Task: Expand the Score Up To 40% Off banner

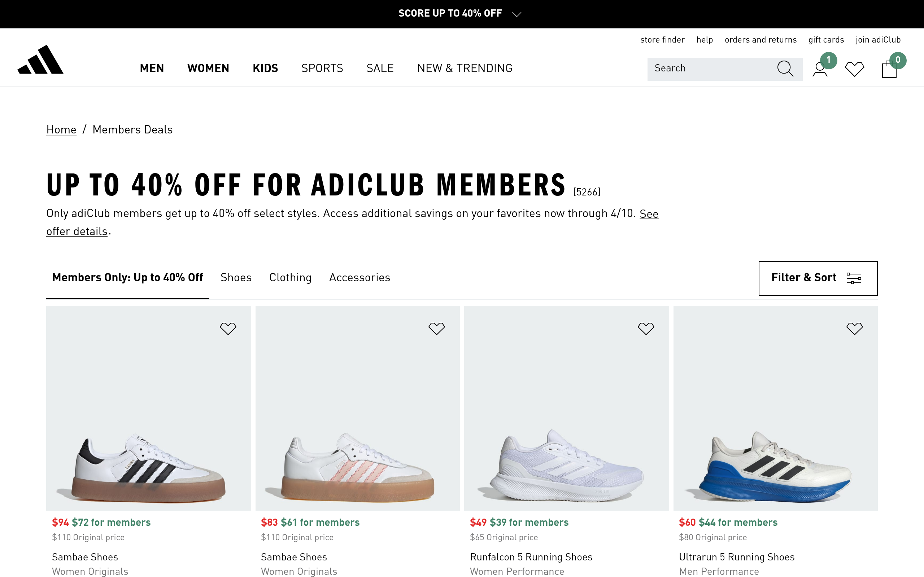Action: [x=517, y=14]
